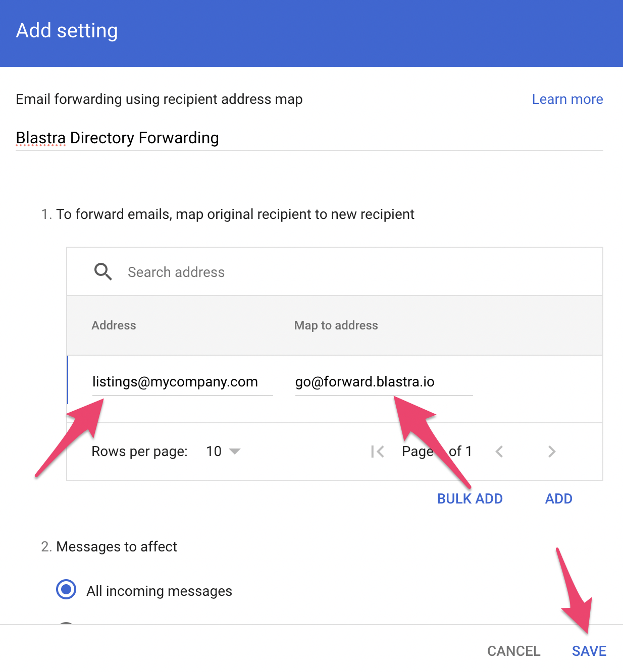Cancel the Add setting dialog

tap(513, 651)
